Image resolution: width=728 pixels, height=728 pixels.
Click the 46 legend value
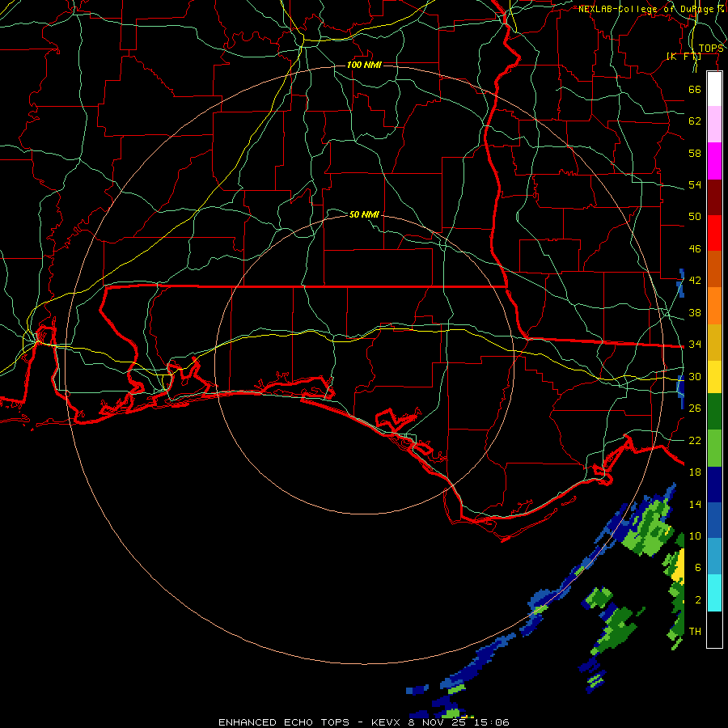[x=695, y=249]
